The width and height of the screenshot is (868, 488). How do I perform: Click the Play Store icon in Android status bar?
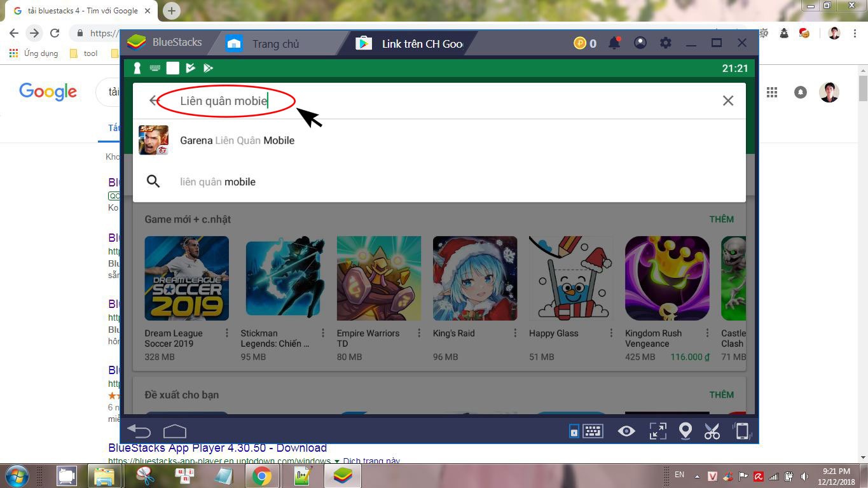(x=207, y=68)
